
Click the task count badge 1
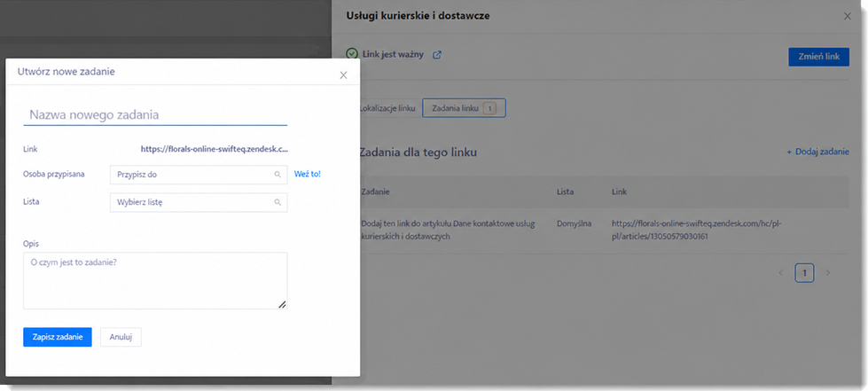(x=489, y=109)
